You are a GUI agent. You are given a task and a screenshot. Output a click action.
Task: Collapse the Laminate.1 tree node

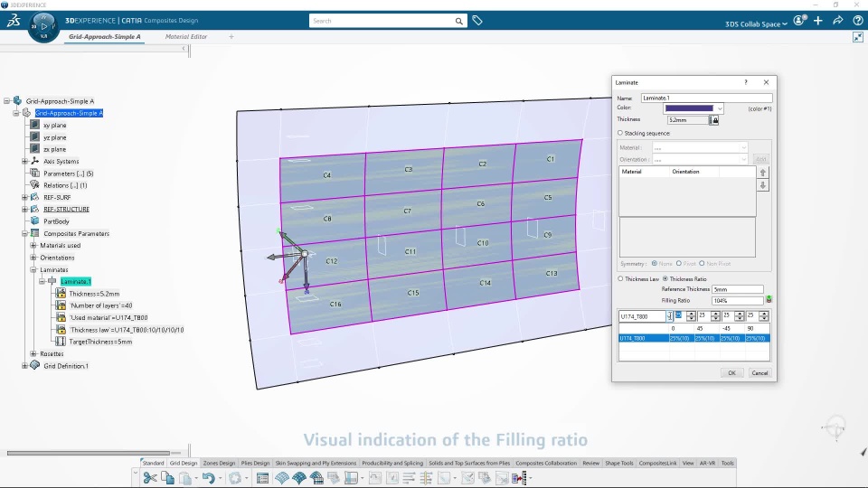(x=42, y=282)
